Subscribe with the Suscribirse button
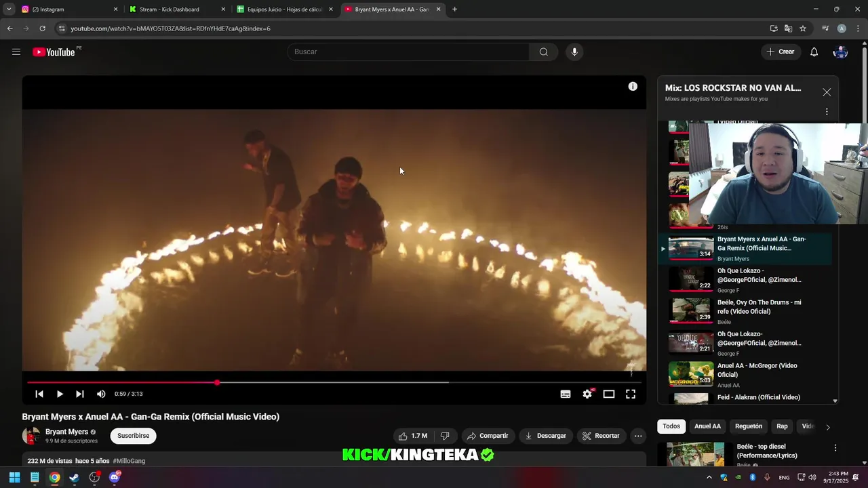This screenshot has height=488, width=868. pos(134,436)
